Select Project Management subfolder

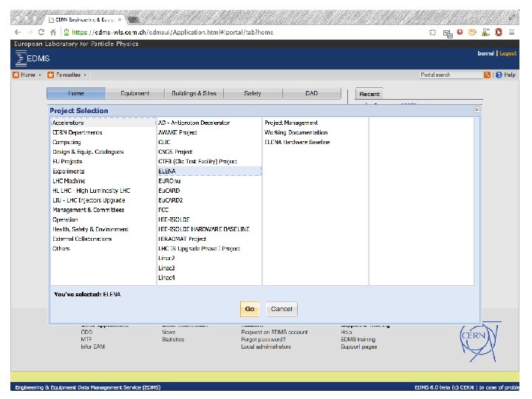click(316, 123)
